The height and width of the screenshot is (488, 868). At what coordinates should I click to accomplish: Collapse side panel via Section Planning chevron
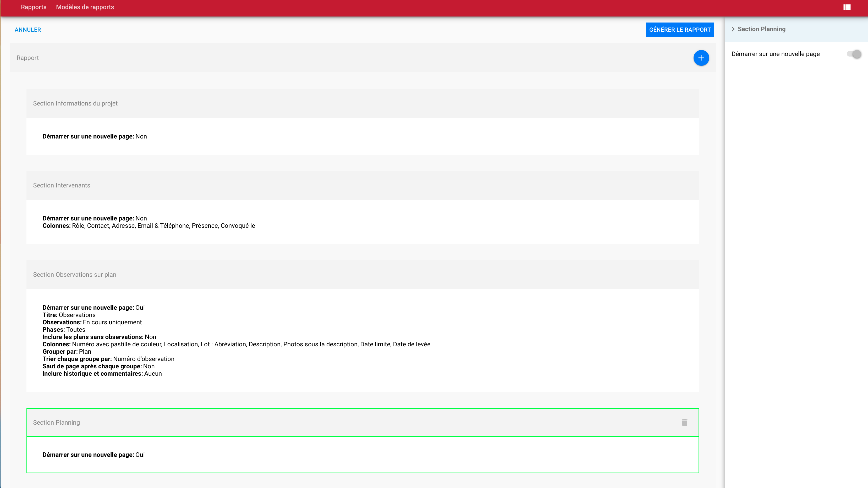(733, 29)
